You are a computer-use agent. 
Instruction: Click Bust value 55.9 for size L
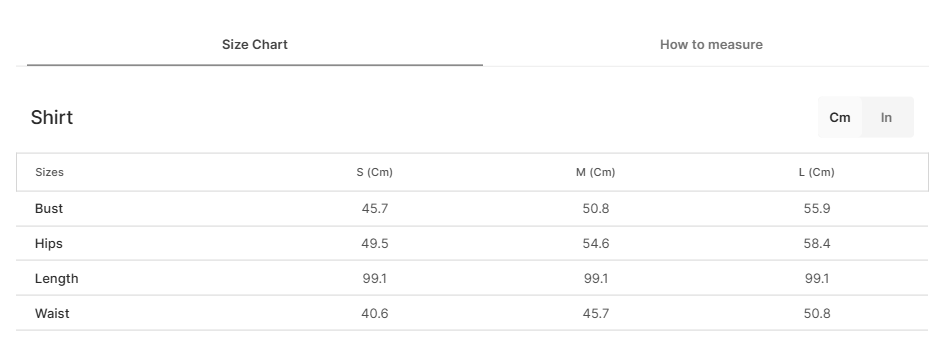(x=817, y=209)
